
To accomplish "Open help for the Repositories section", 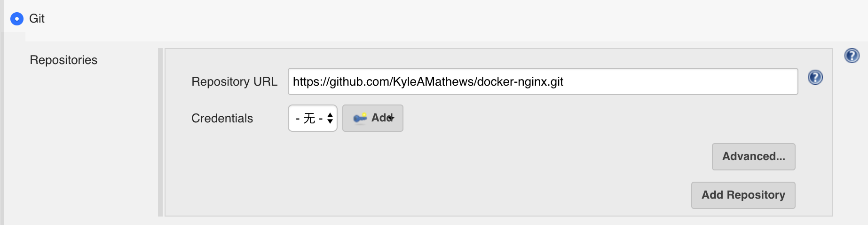I will (x=852, y=56).
